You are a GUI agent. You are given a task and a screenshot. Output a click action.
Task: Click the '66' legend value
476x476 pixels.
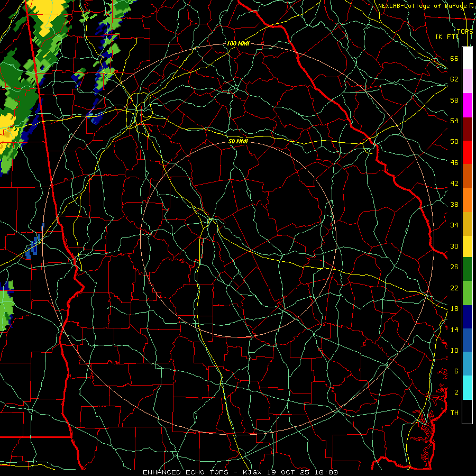click(x=454, y=58)
